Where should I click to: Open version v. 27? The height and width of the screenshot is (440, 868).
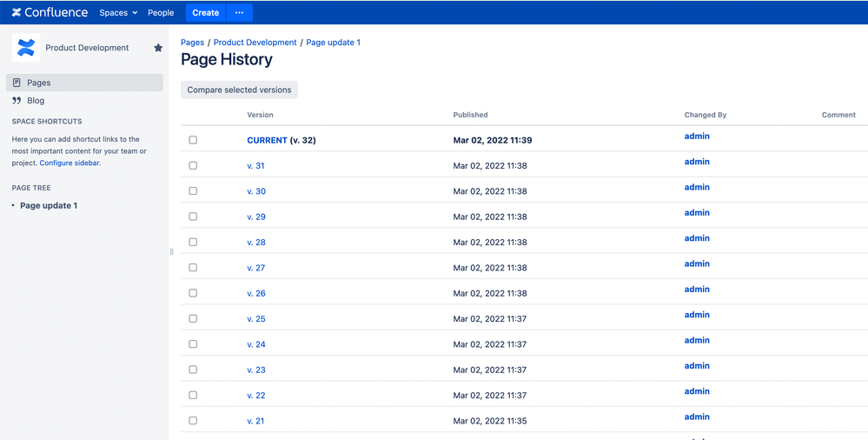(x=256, y=268)
